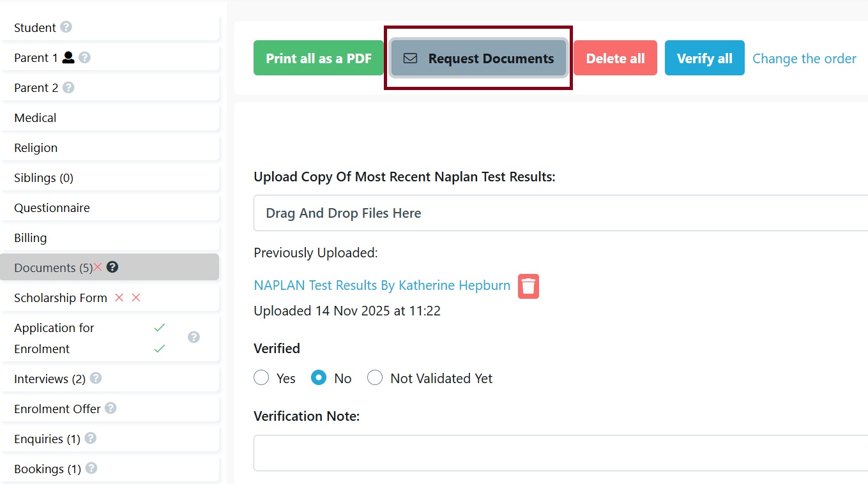
Task: Click the trash icon beside NAPLAN Test Results
Action: 528,286
